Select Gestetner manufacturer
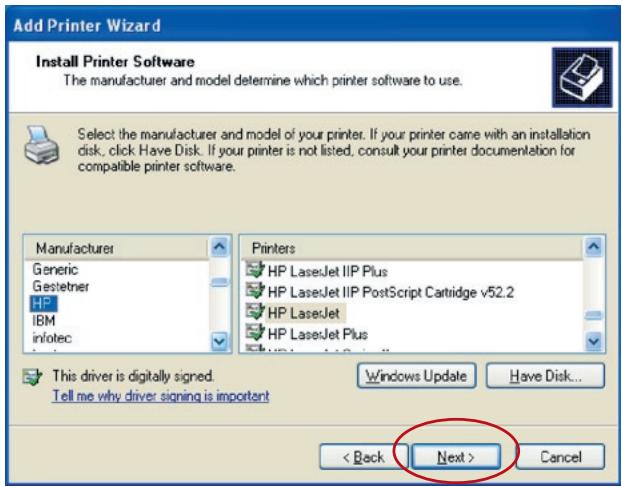The width and height of the screenshot is (623, 487). click(x=61, y=286)
